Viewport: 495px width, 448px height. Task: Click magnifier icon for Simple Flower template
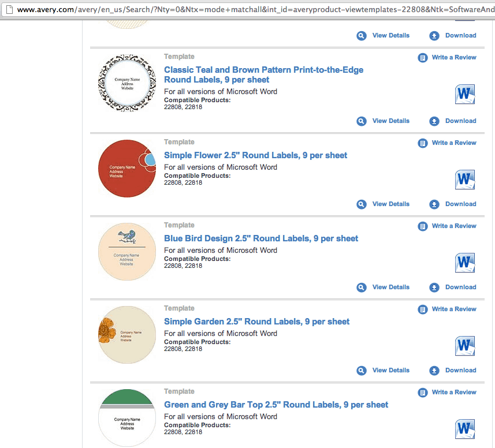[x=362, y=204]
